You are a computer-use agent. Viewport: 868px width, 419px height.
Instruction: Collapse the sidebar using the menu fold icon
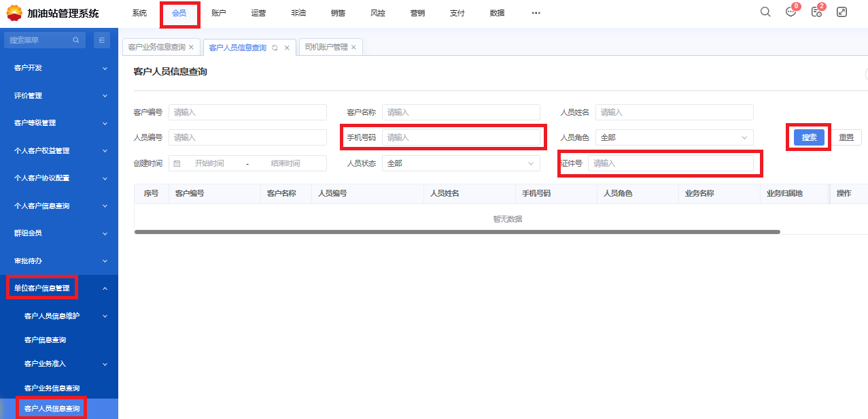[102, 40]
